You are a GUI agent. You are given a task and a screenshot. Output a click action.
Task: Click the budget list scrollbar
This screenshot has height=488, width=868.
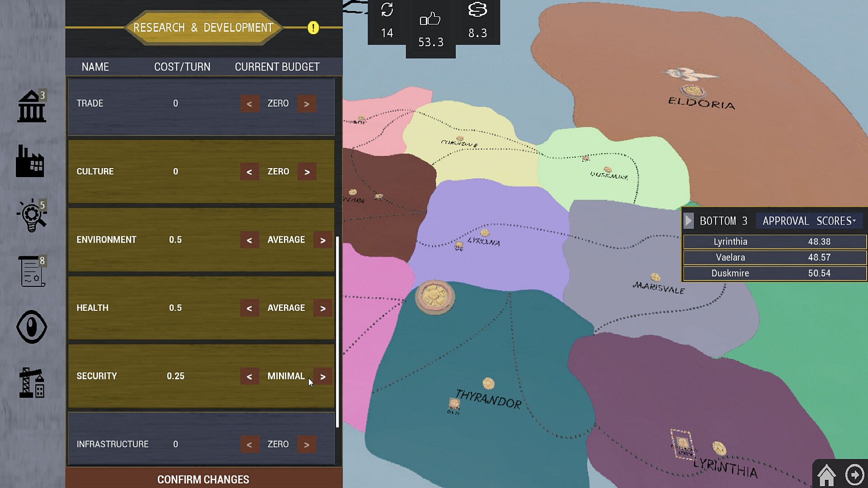[337, 331]
